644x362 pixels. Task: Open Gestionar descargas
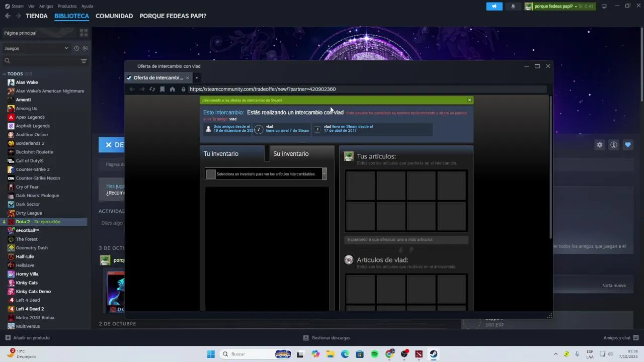tap(327, 338)
